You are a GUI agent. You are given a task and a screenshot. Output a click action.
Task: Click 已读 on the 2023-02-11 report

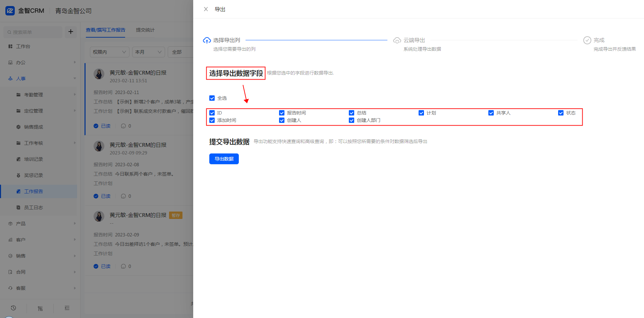pyautogui.click(x=102, y=126)
